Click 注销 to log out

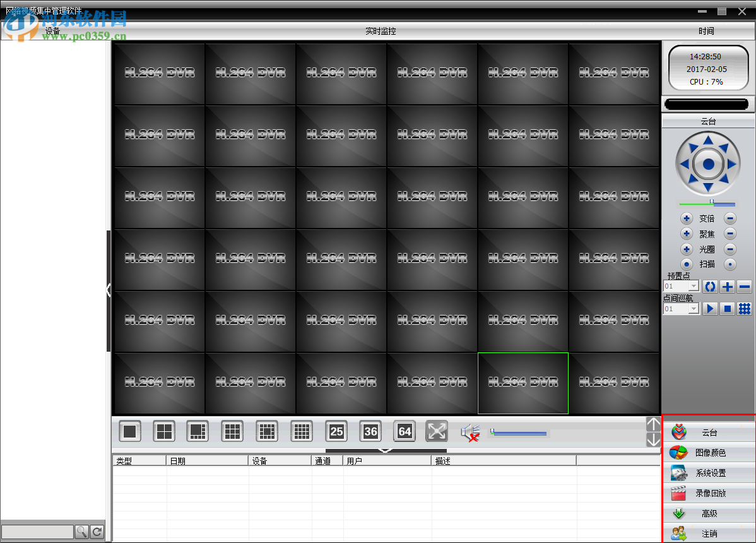(709, 534)
